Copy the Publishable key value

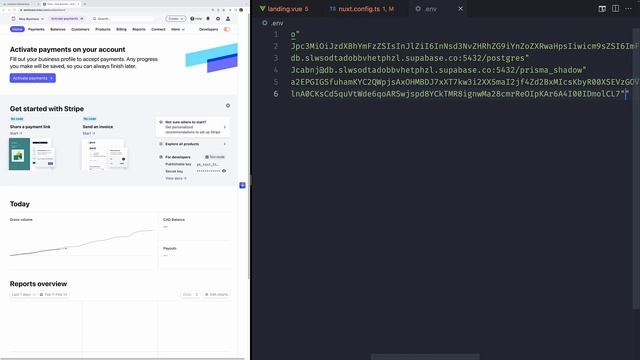[x=208, y=164]
